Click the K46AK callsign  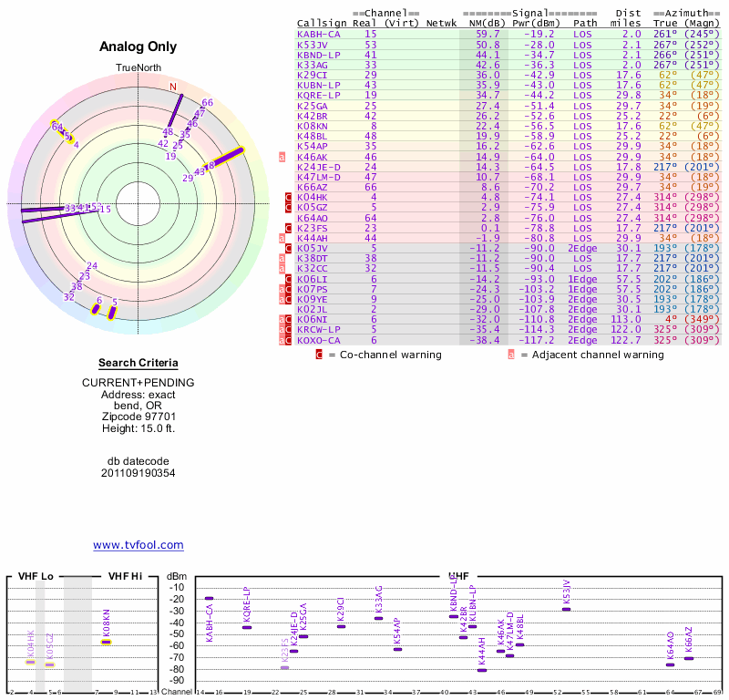pyautogui.click(x=313, y=157)
